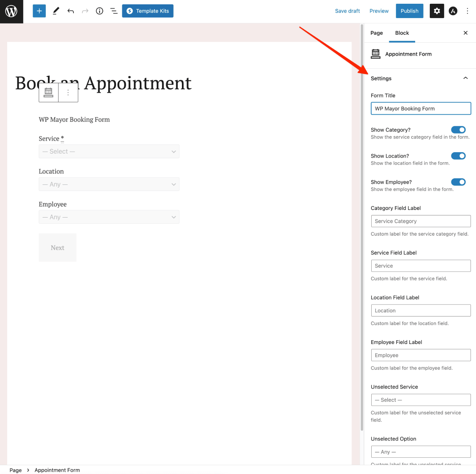Toggle the Settings gear sidebar
This screenshot has height=474, width=476.
click(437, 11)
